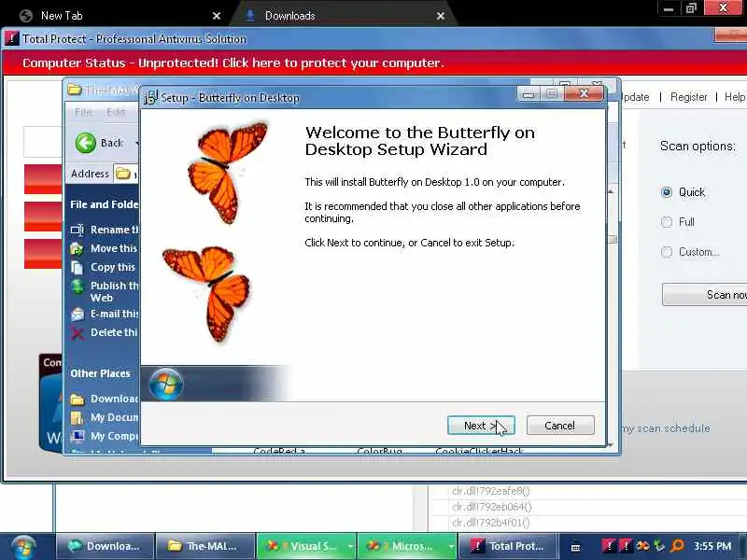Open My Computer icon in Other Places
The height and width of the screenshot is (560, 747).
tap(78, 436)
